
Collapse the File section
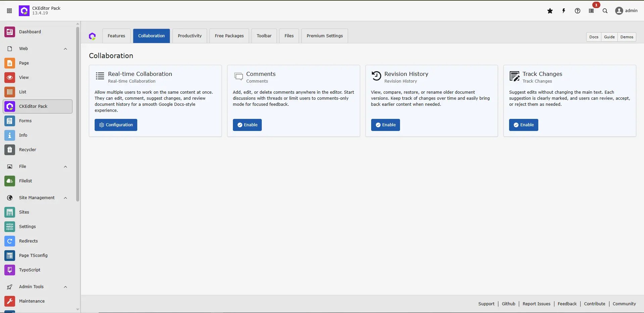coord(65,167)
